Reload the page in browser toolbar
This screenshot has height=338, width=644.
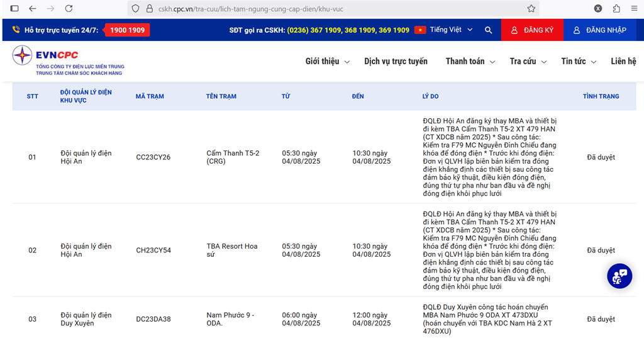pyautogui.click(x=69, y=9)
